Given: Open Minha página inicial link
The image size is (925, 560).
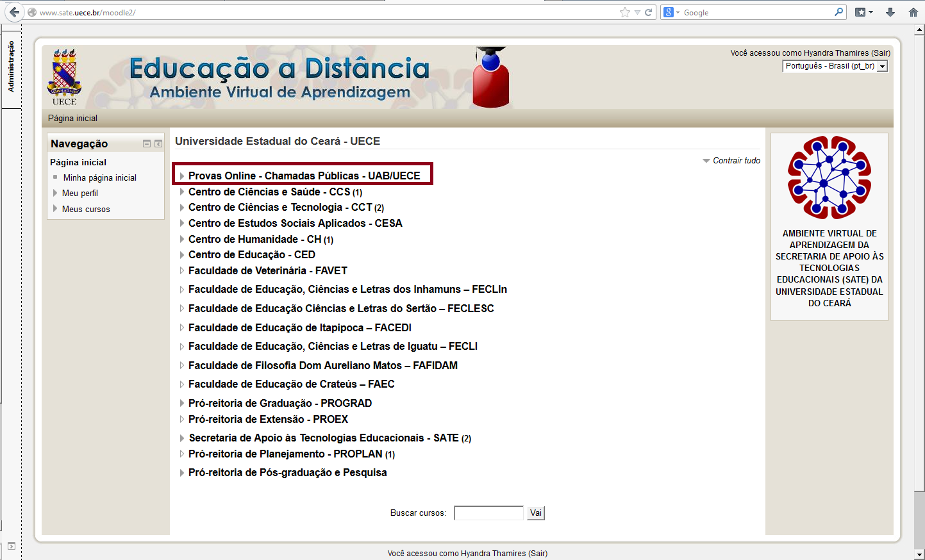Looking at the screenshot, I should [99, 177].
